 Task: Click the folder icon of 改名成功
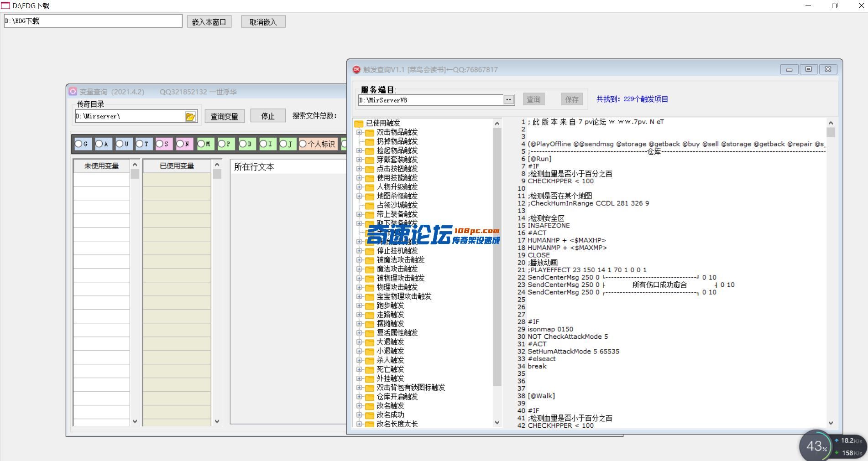(x=370, y=415)
